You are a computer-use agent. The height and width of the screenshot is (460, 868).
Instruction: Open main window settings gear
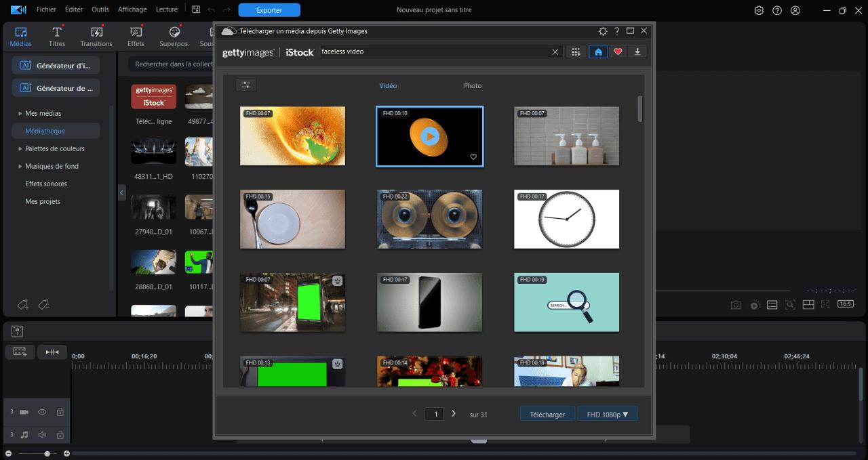pyautogui.click(x=759, y=10)
